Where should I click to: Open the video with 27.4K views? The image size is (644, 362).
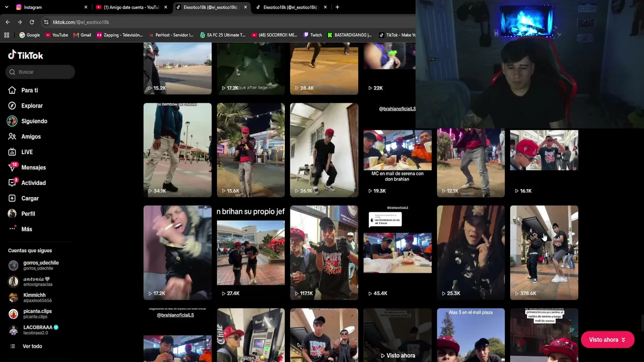[x=251, y=252]
